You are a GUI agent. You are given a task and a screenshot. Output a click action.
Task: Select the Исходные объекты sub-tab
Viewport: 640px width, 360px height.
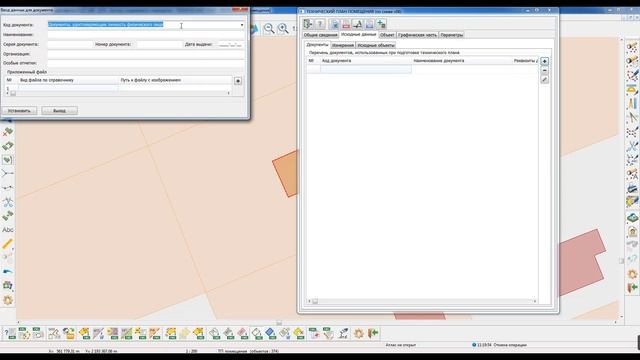click(376, 45)
